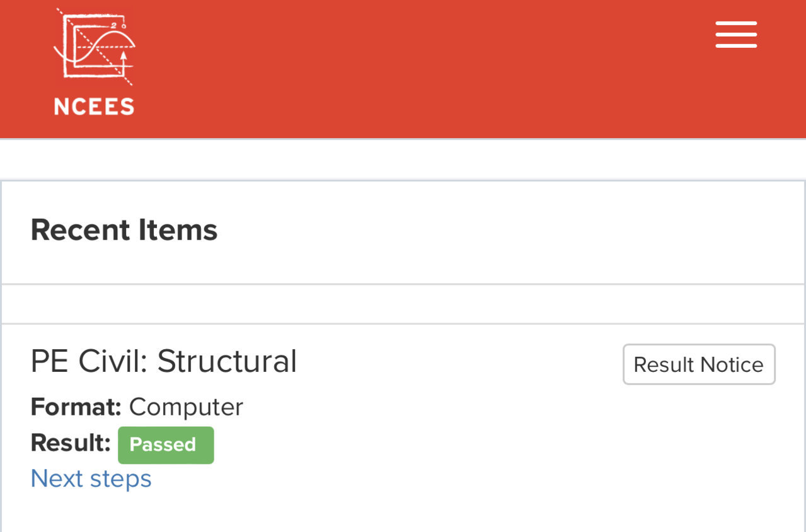Click the word Structural in exam title

227,361
